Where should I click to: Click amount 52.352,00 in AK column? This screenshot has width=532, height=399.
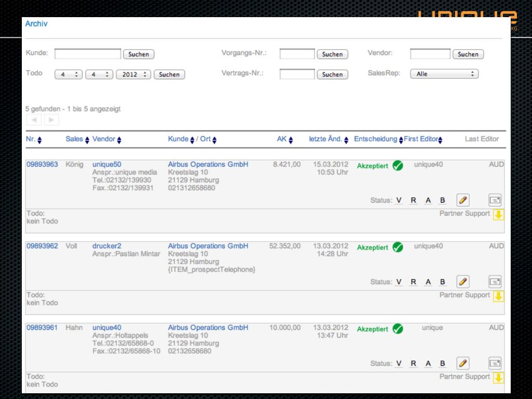point(285,246)
